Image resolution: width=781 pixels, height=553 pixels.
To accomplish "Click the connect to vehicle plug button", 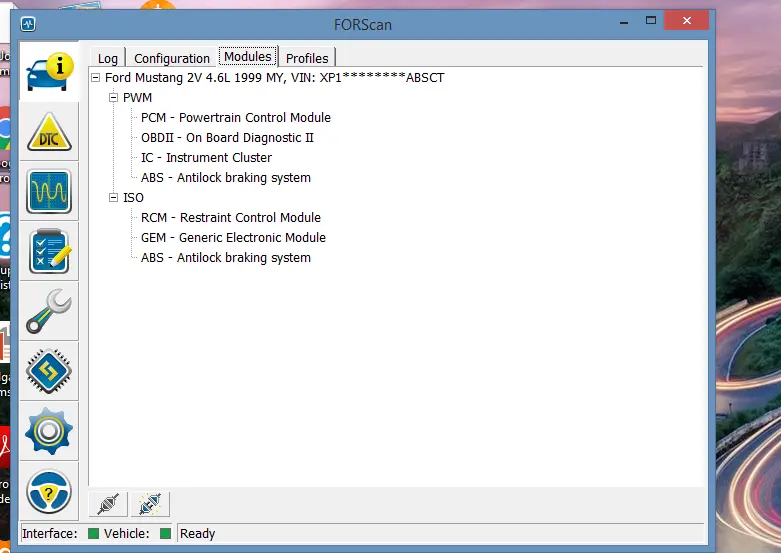I will (x=108, y=504).
